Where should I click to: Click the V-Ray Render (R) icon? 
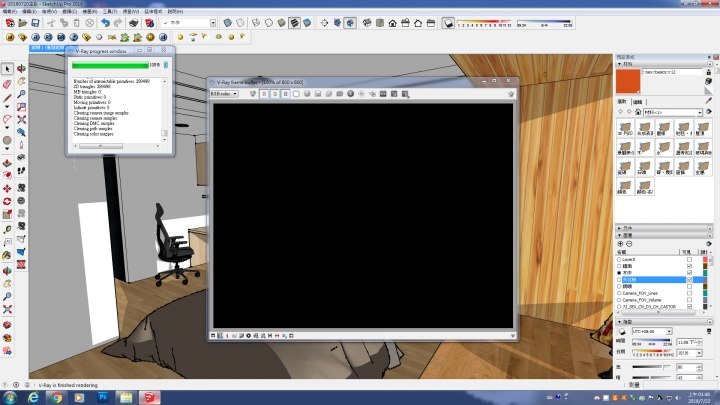click(x=35, y=37)
